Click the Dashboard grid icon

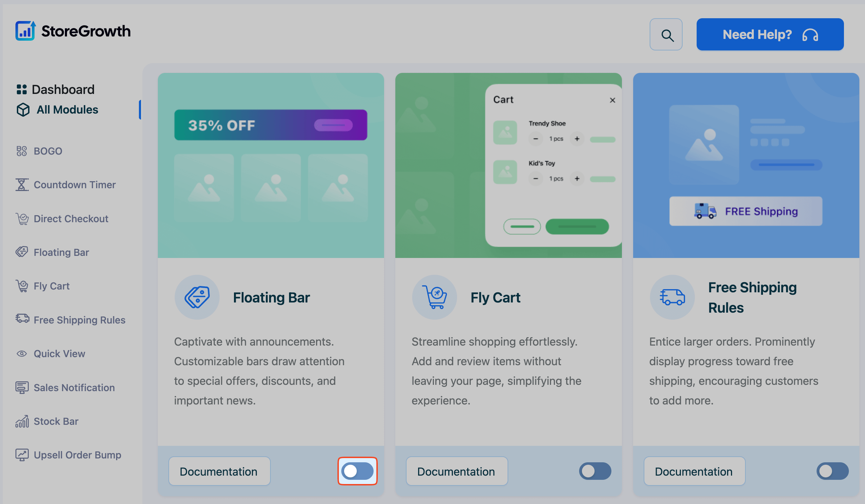(x=21, y=89)
